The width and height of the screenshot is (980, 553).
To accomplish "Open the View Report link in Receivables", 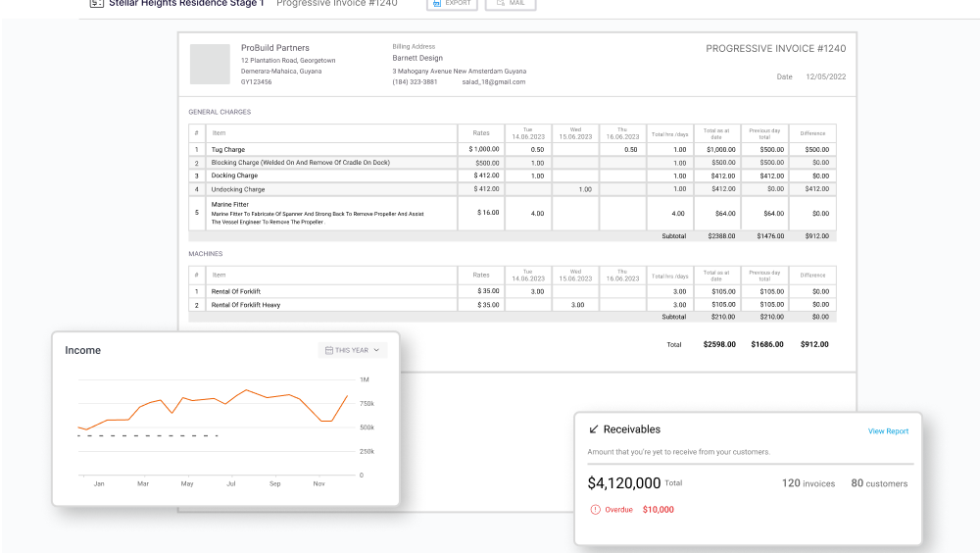I will (x=888, y=431).
